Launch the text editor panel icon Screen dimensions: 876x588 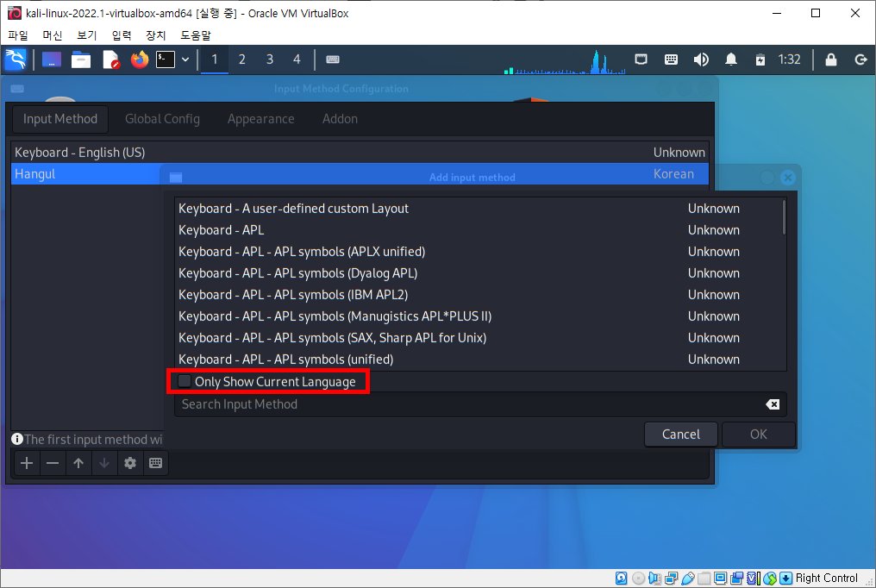[x=110, y=59]
